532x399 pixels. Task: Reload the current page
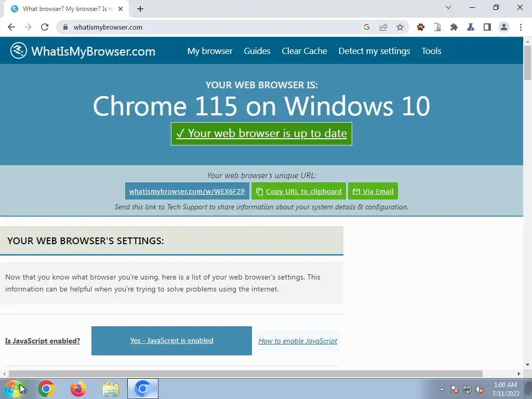coord(45,27)
